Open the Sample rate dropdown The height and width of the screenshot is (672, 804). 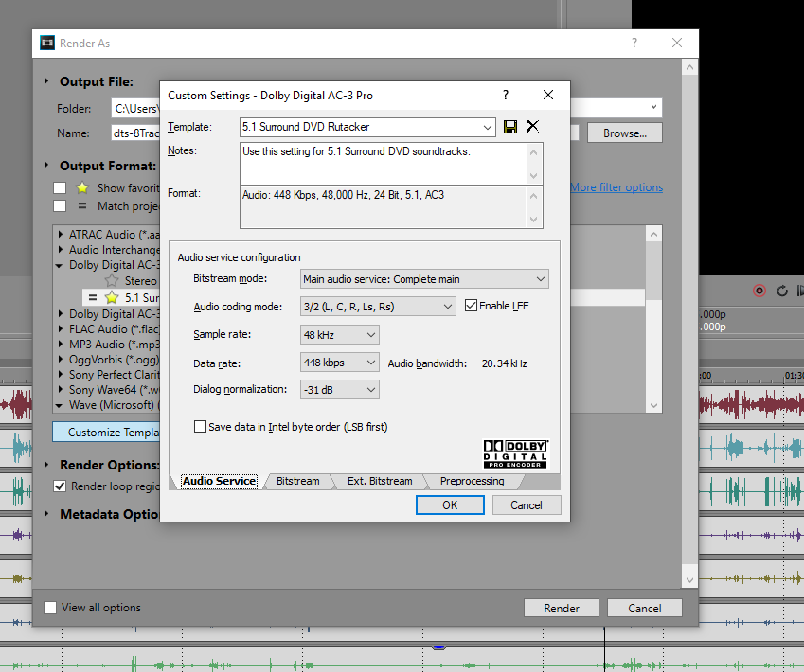pyautogui.click(x=371, y=335)
